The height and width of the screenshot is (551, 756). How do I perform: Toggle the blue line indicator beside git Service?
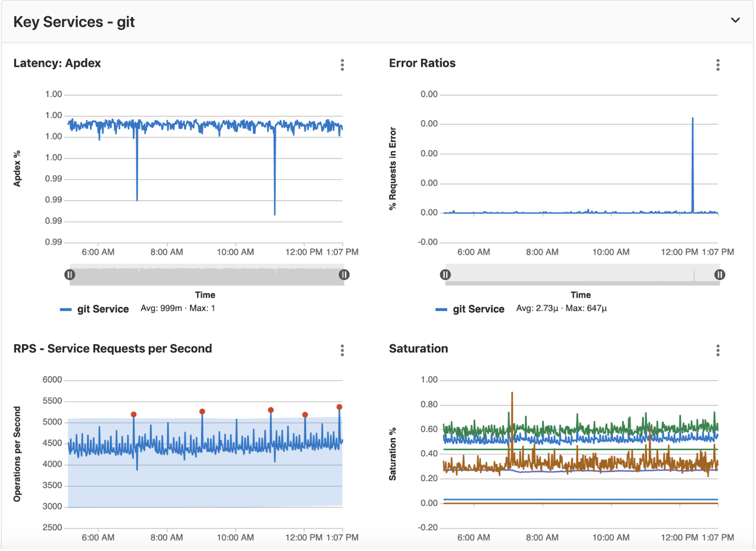coord(67,309)
